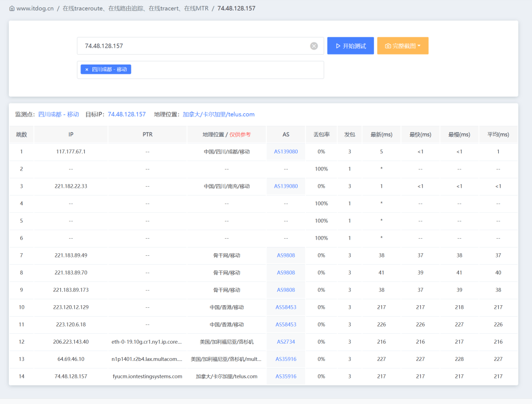Click the 发包 column header
532x404 pixels.
pos(350,135)
